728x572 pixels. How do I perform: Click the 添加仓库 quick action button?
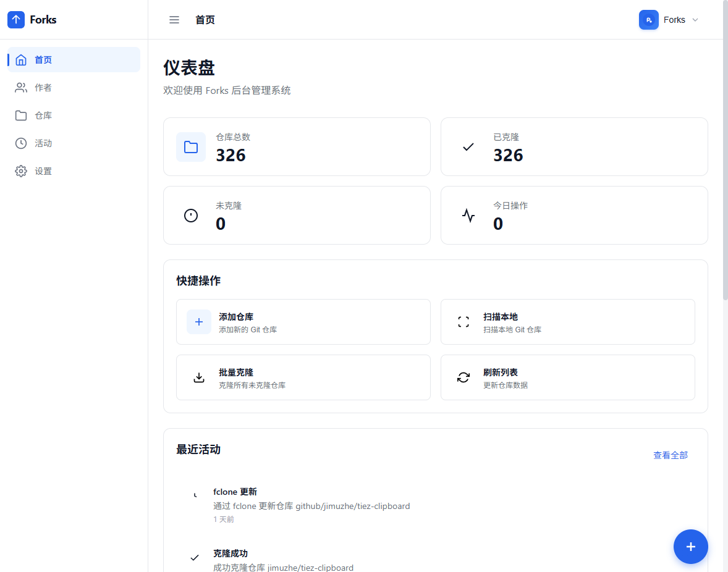[x=303, y=322]
